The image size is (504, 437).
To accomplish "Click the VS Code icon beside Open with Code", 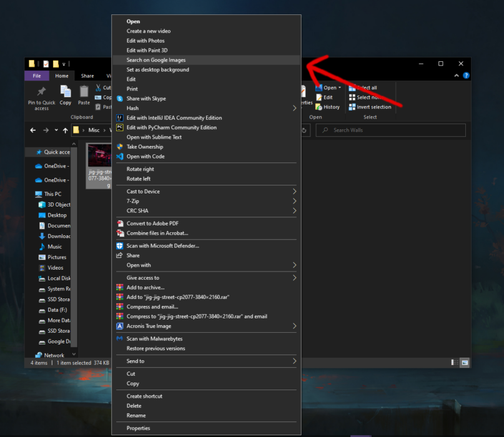I will pyautogui.click(x=119, y=157).
